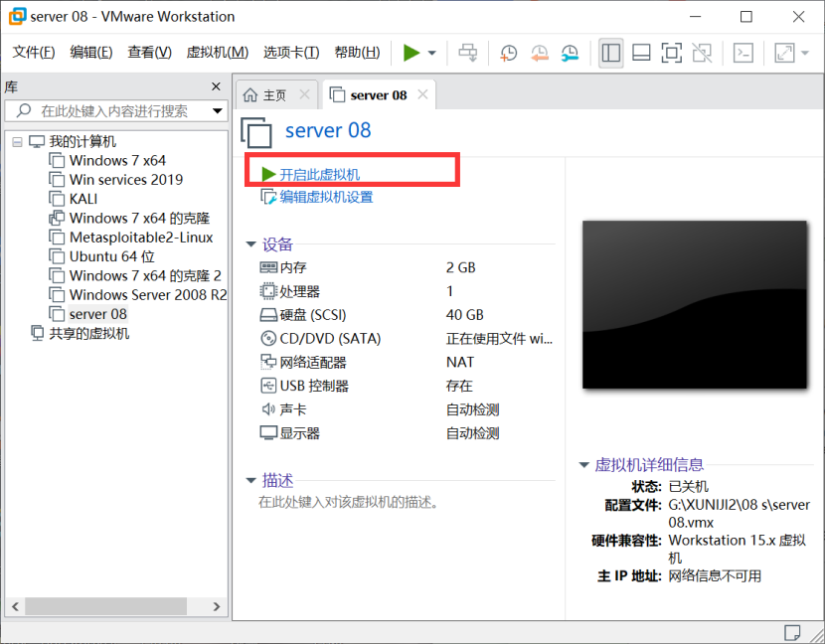Viewport: 825px width, 644px height.
Task: Collapse the 虚拟机详细信息 section
Action: click(583, 464)
